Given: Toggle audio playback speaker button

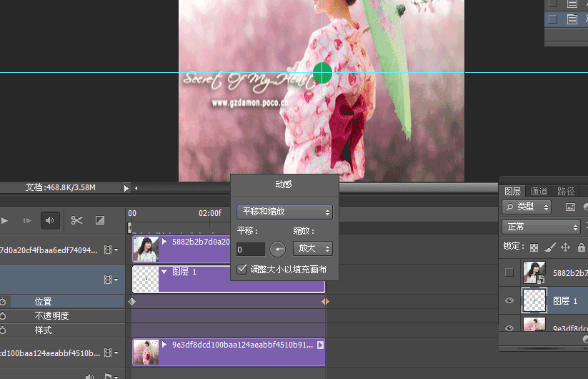Looking at the screenshot, I should [x=50, y=220].
